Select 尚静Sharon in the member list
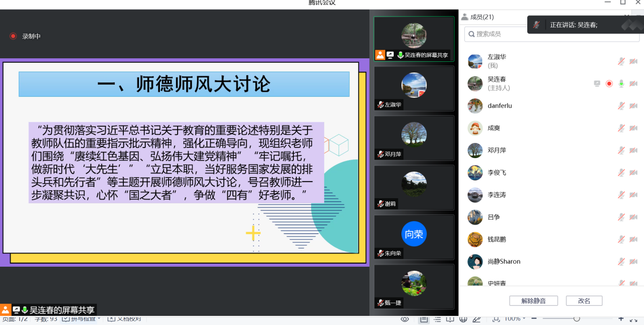644x325 pixels. tap(504, 262)
